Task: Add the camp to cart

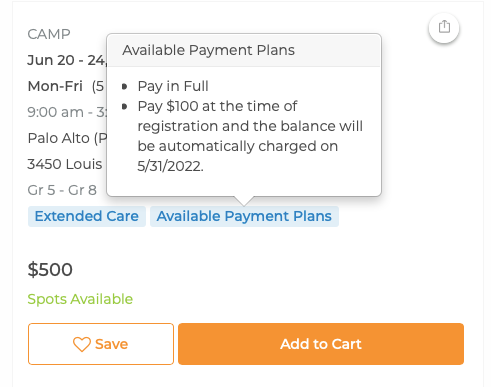Action: [x=321, y=344]
